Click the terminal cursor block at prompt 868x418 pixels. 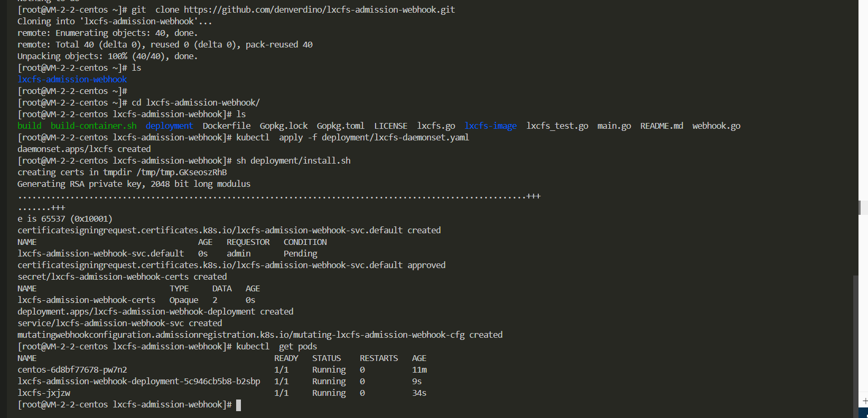(238, 405)
